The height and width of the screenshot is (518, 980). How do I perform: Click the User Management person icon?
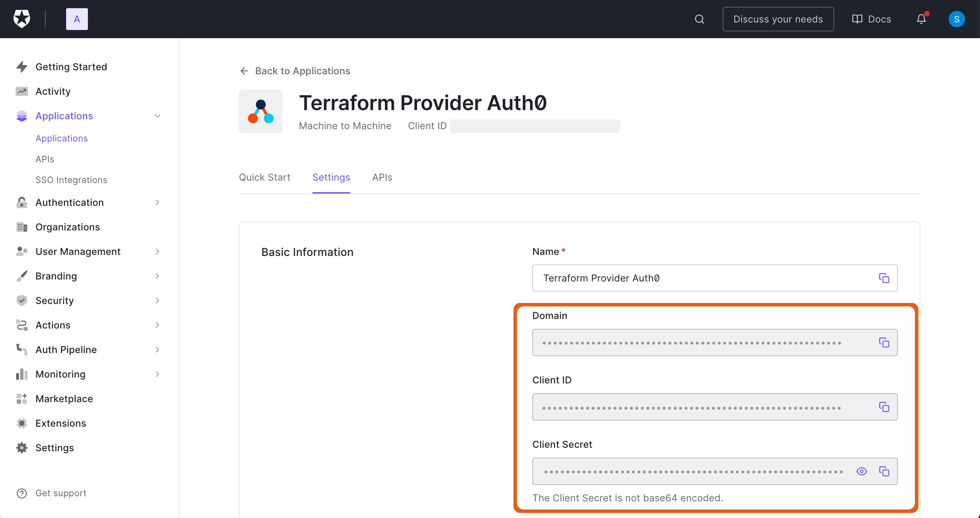22,252
